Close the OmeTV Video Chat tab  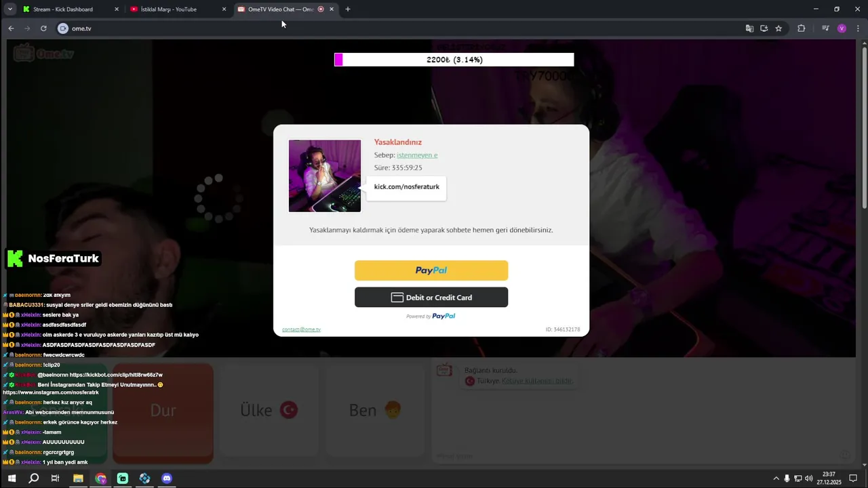332,9
